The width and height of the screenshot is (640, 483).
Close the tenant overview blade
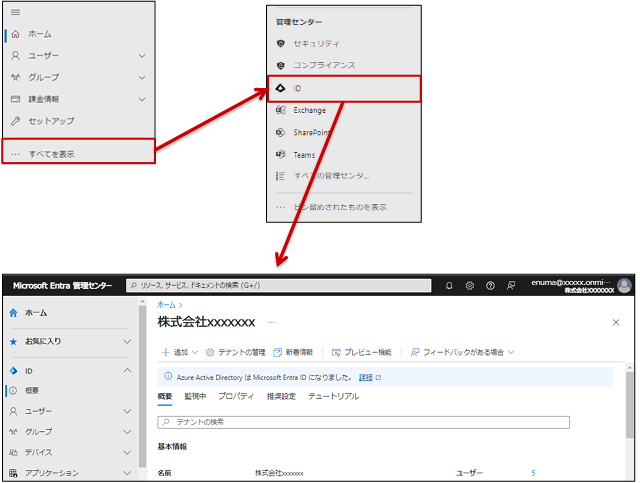[616, 323]
